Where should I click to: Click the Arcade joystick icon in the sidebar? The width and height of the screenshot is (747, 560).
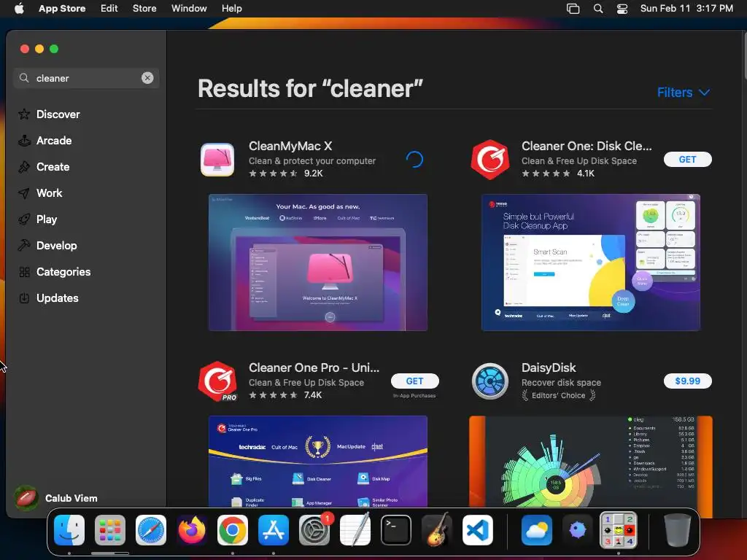[24, 141]
